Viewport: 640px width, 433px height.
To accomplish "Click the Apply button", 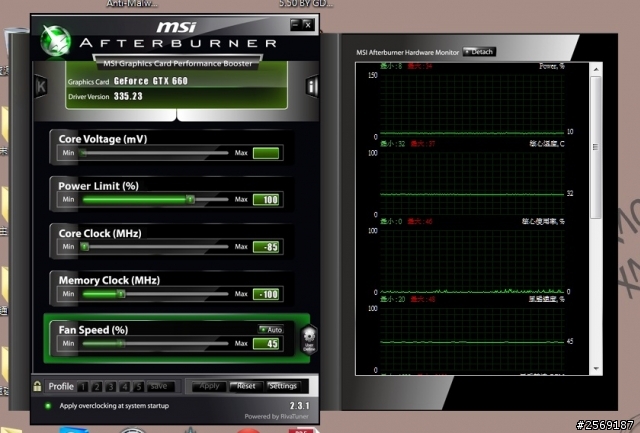I will coord(209,386).
